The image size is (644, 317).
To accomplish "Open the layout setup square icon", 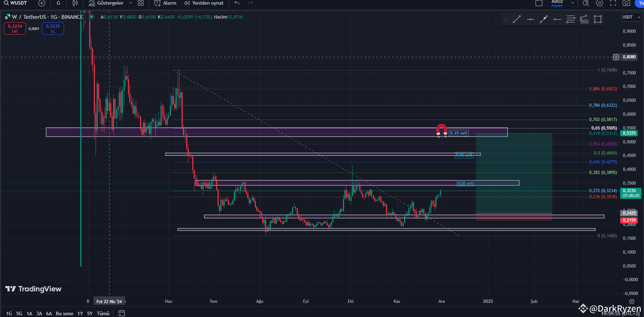I will tap(539, 3).
